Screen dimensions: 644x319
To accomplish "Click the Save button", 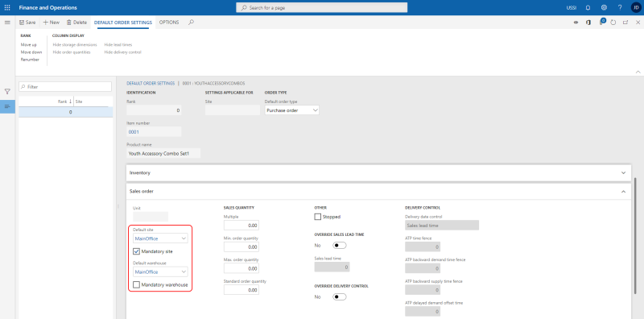I will point(27,23).
